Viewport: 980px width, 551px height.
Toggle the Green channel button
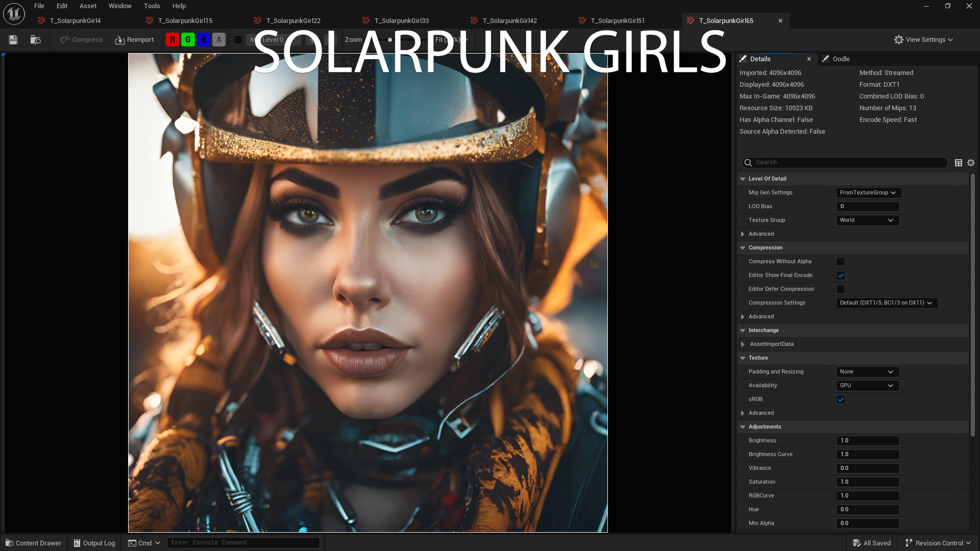coord(188,40)
